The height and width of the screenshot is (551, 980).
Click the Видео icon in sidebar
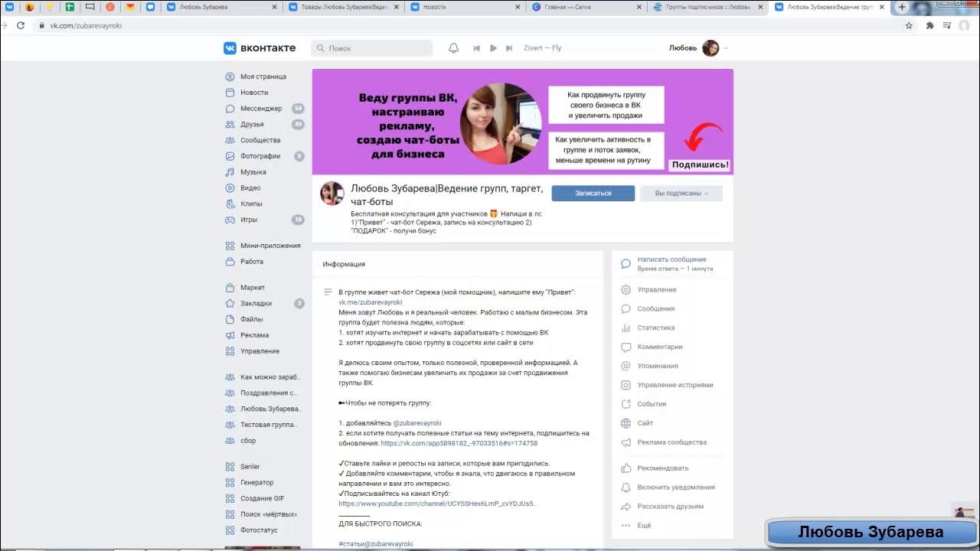(230, 188)
